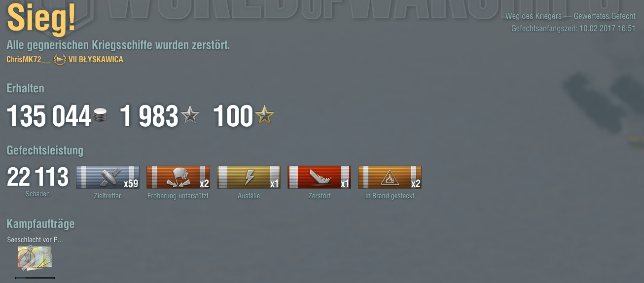Click the silver credits coin icon
This screenshot has height=283, width=644.
coord(100,116)
